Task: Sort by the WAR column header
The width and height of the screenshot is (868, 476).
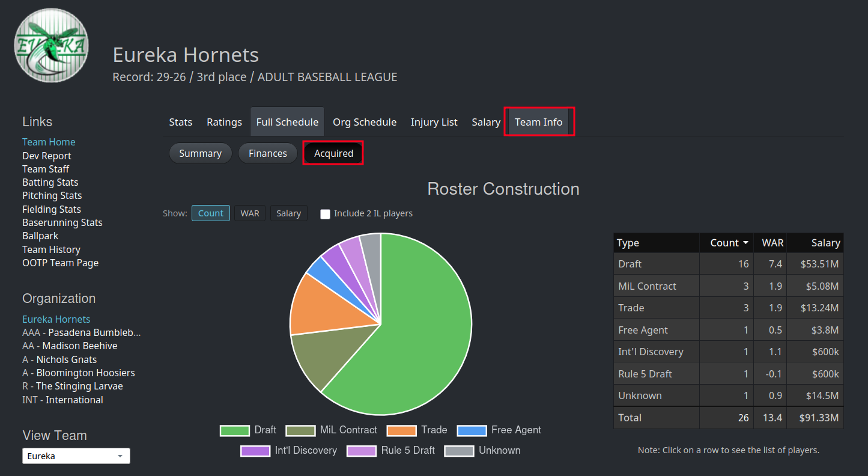Action: point(771,243)
